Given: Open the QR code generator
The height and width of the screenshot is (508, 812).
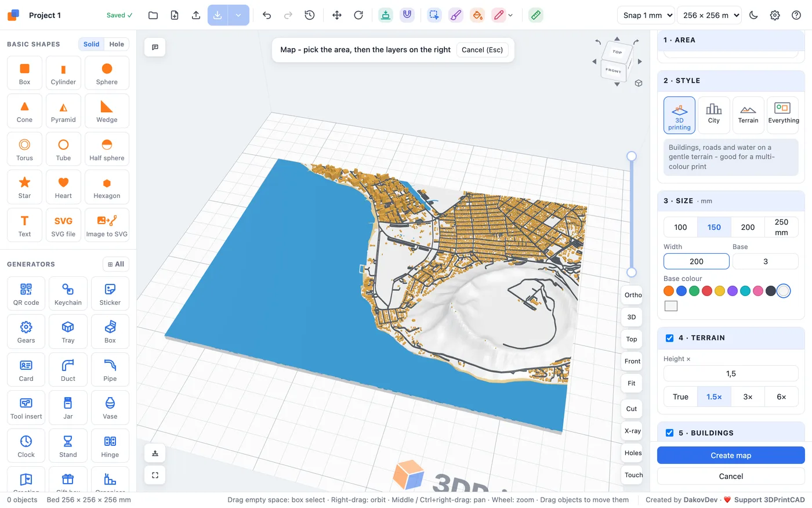Looking at the screenshot, I should point(26,294).
